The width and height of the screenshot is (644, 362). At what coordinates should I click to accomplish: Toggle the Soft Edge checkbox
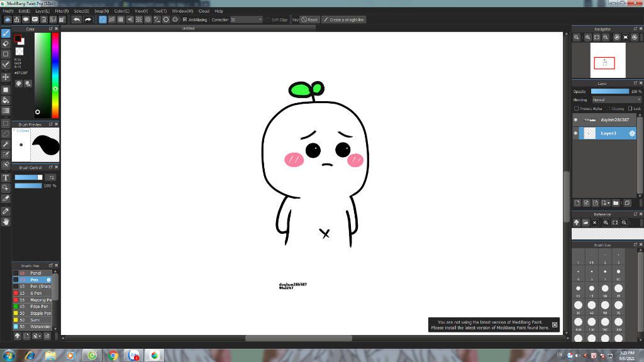268,19
